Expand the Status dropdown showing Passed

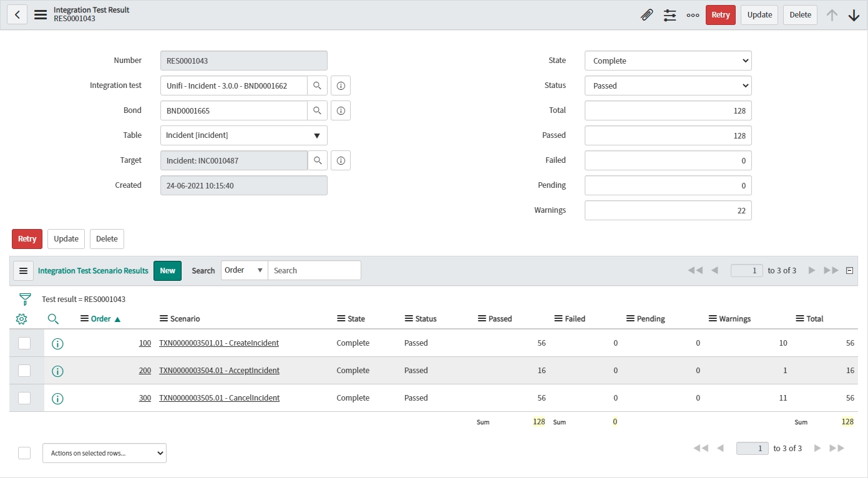click(x=668, y=85)
